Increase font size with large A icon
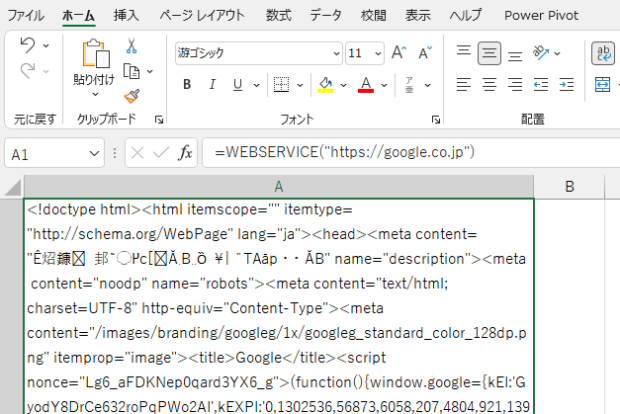 [399, 53]
